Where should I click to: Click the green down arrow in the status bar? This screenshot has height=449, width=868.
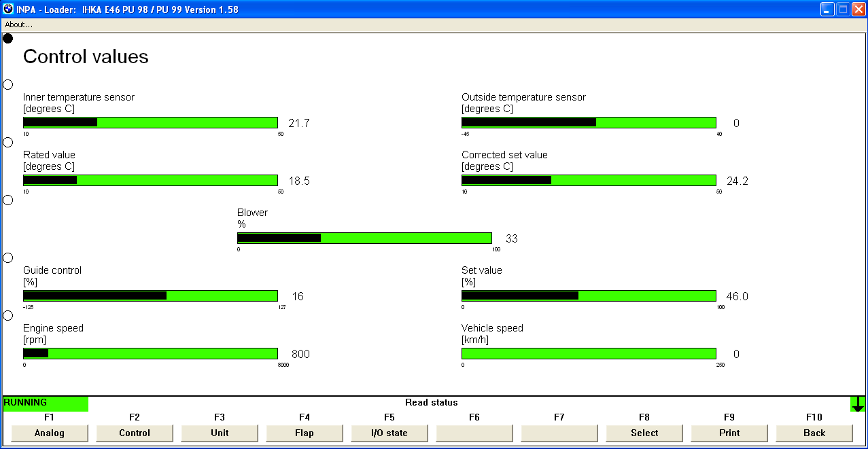pos(858,403)
